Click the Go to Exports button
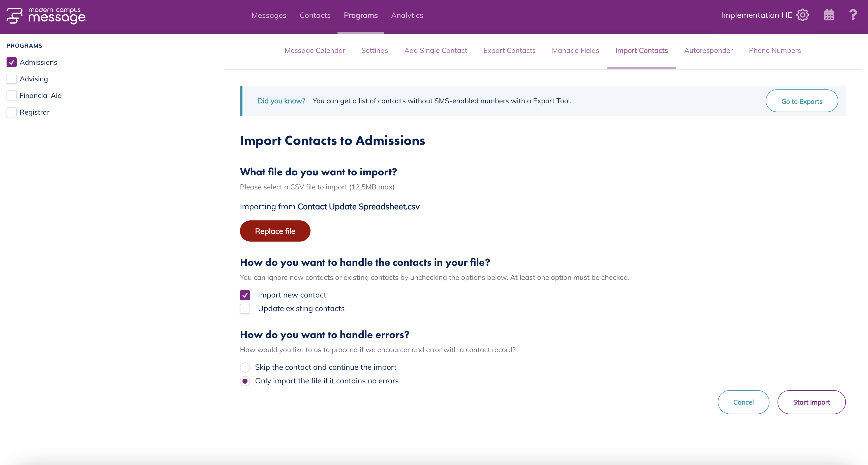This screenshot has width=868, height=465. click(802, 101)
